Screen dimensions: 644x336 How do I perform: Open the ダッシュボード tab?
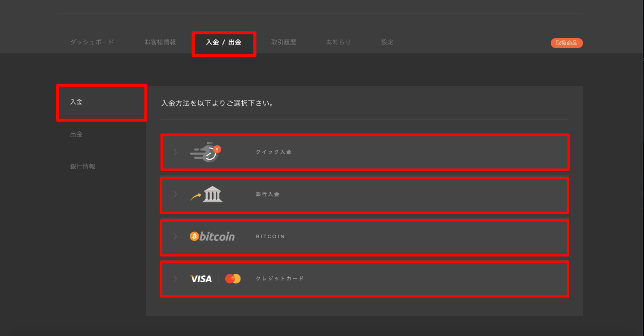(x=92, y=42)
